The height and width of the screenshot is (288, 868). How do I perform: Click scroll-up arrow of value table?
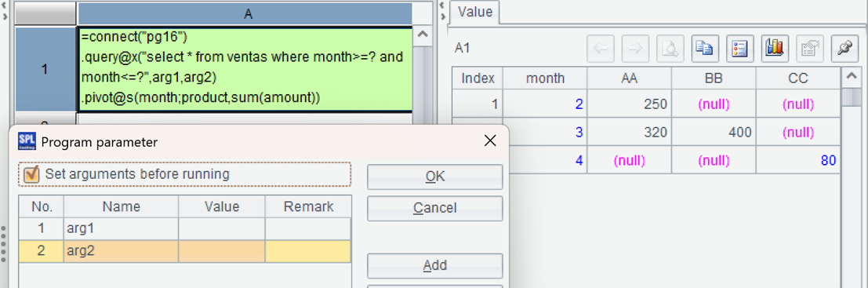[x=850, y=78]
